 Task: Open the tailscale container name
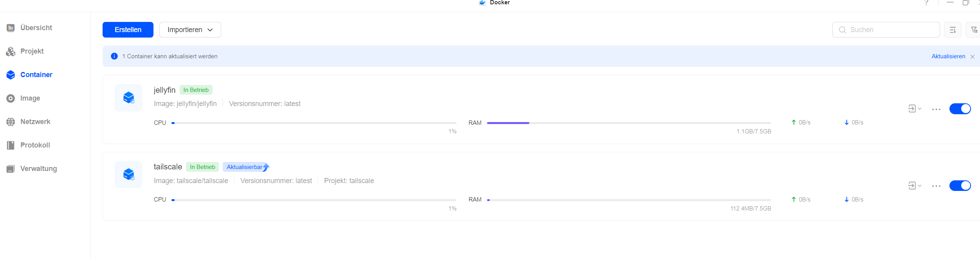click(x=168, y=167)
